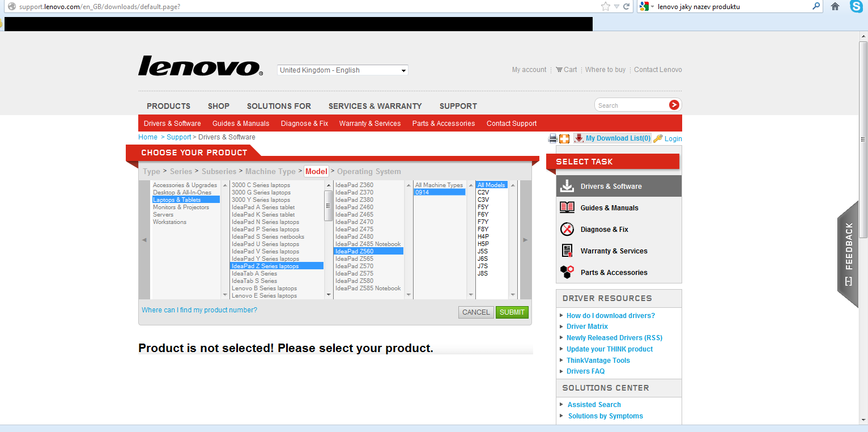868x432 pixels.
Task: Go to browser home page icon
Action: coord(835,7)
